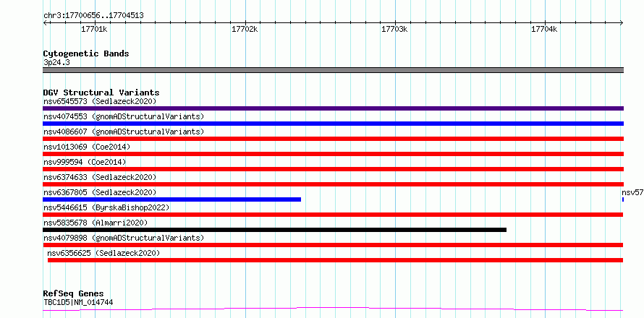
Task: Click the nsv1013069 (Coe2014) label
Action: coord(87,147)
